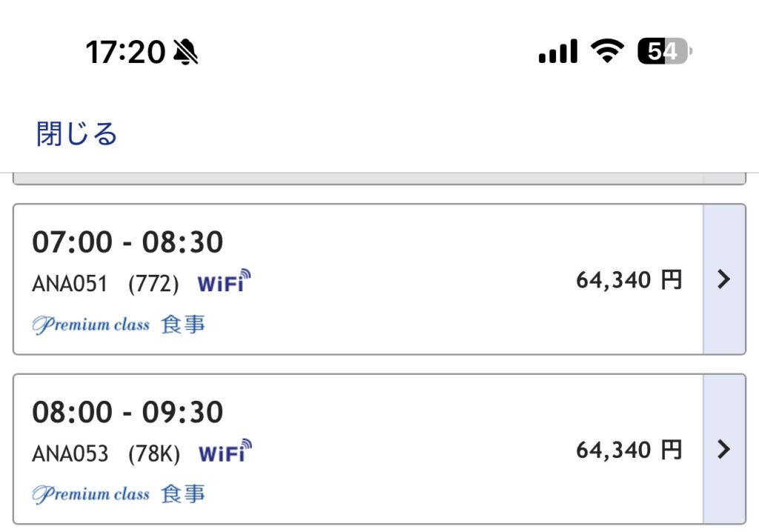The width and height of the screenshot is (759, 532).
Task: Tap the 64,340 円 fare for ANA053
Action: 629,450
